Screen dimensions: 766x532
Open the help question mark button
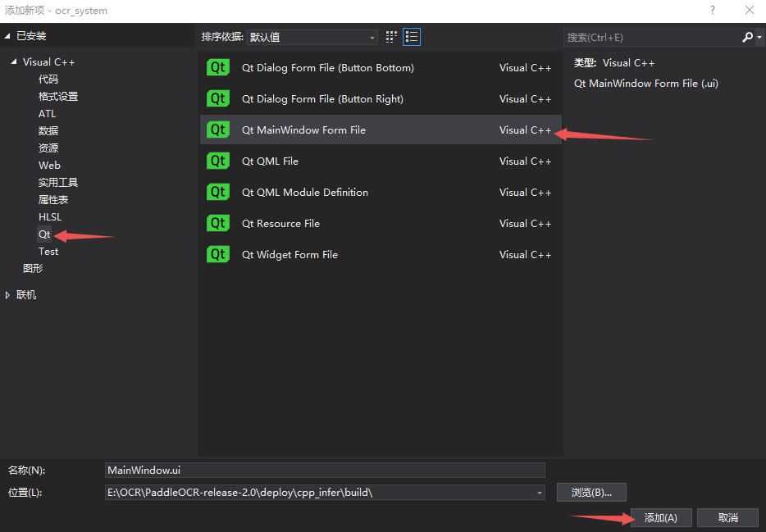[713, 11]
